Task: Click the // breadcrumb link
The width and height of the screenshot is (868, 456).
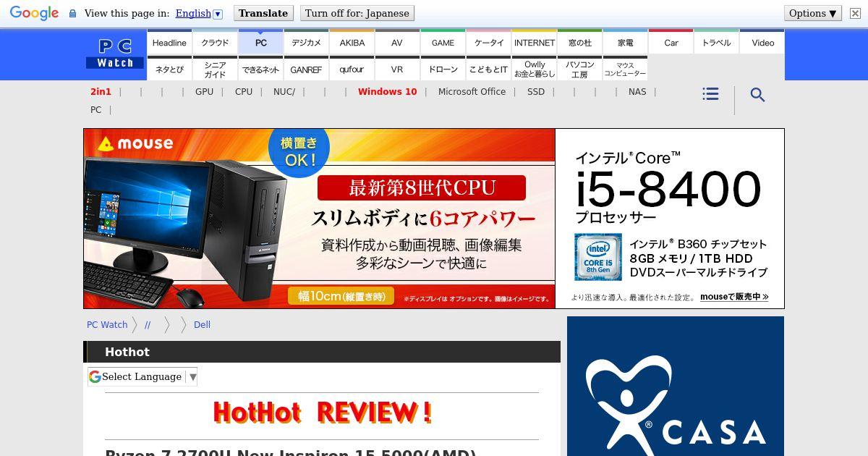Action: click(x=148, y=325)
